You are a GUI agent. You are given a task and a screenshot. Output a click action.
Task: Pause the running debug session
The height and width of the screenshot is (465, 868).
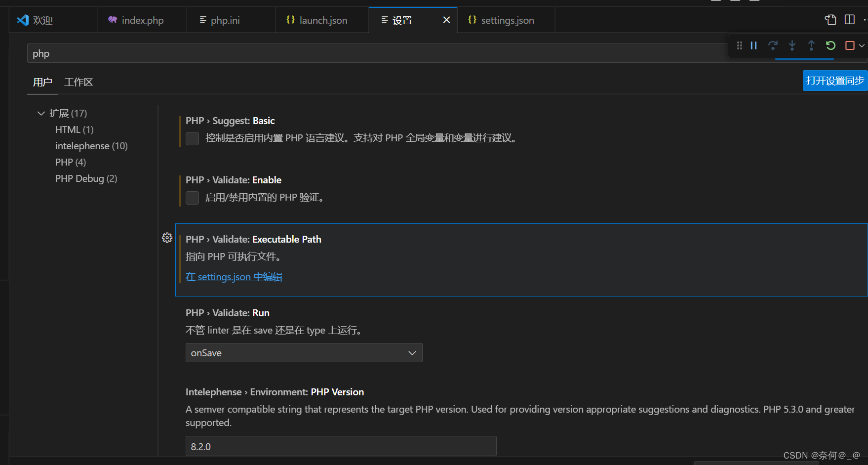[x=753, y=45]
